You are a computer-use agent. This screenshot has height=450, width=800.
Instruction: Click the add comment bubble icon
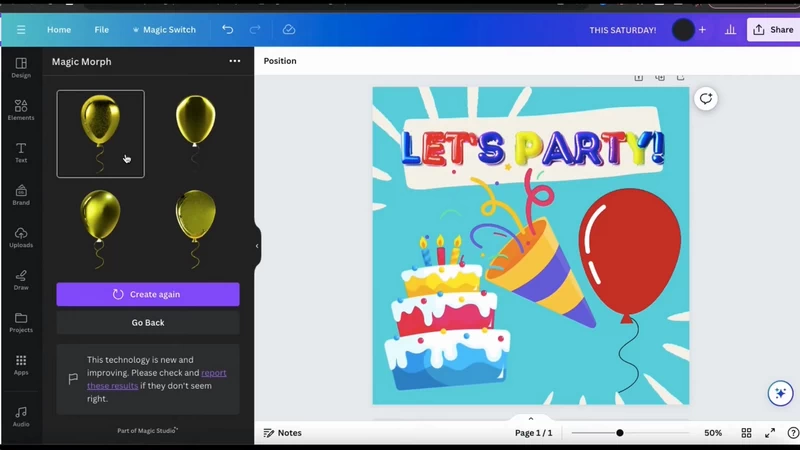click(x=706, y=98)
